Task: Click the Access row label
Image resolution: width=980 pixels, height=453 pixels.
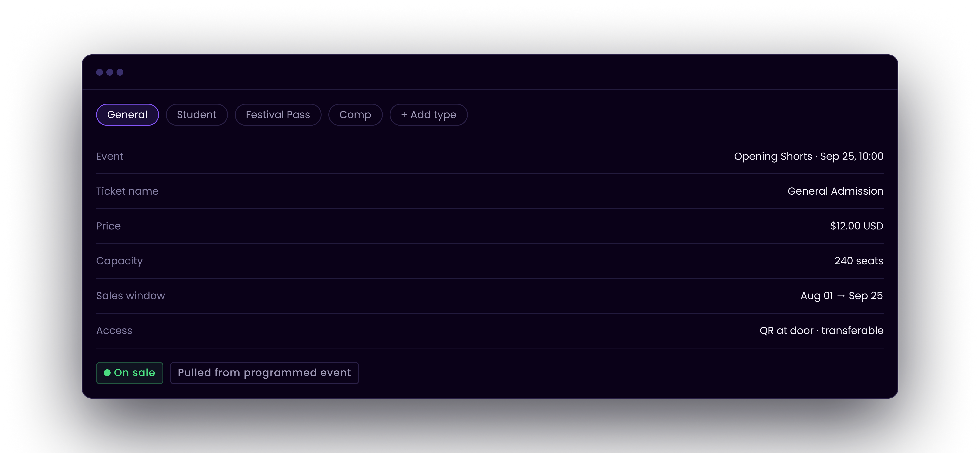Action: [x=114, y=331]
